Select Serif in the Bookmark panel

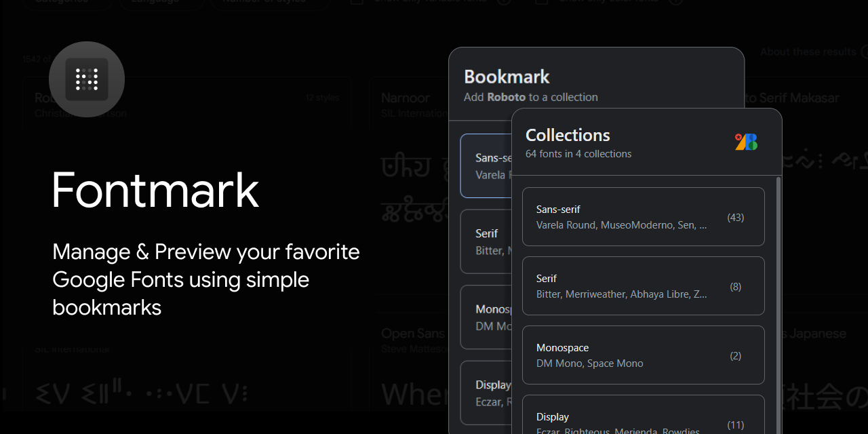coord(486,241)
